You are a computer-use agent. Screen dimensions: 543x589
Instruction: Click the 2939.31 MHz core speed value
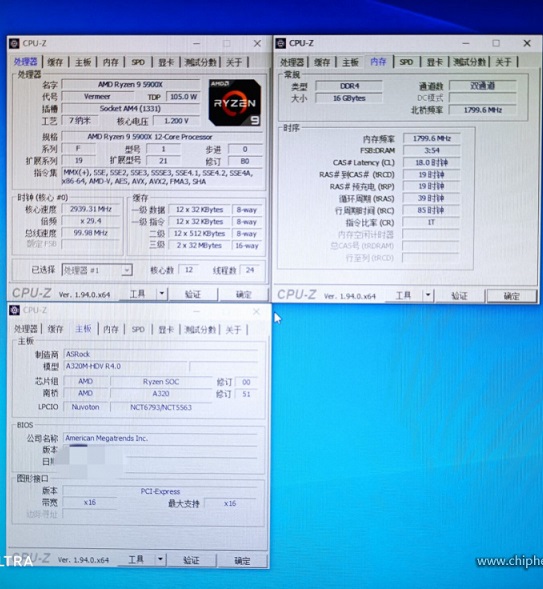click(91, 209)
